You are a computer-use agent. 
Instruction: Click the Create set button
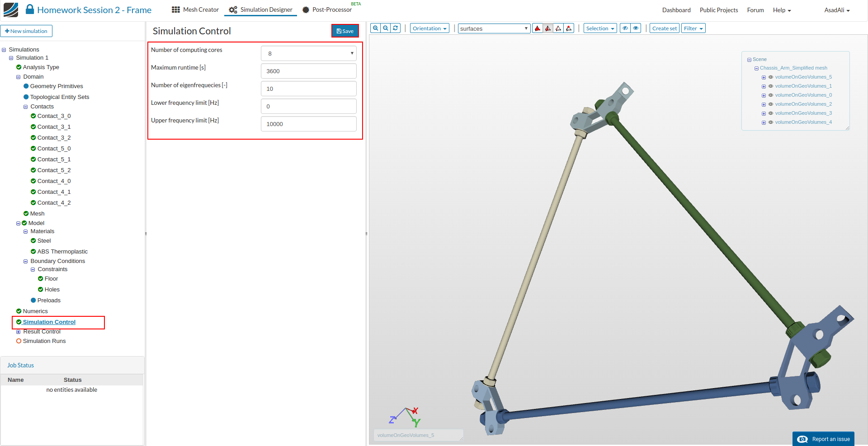click(665, 28)
